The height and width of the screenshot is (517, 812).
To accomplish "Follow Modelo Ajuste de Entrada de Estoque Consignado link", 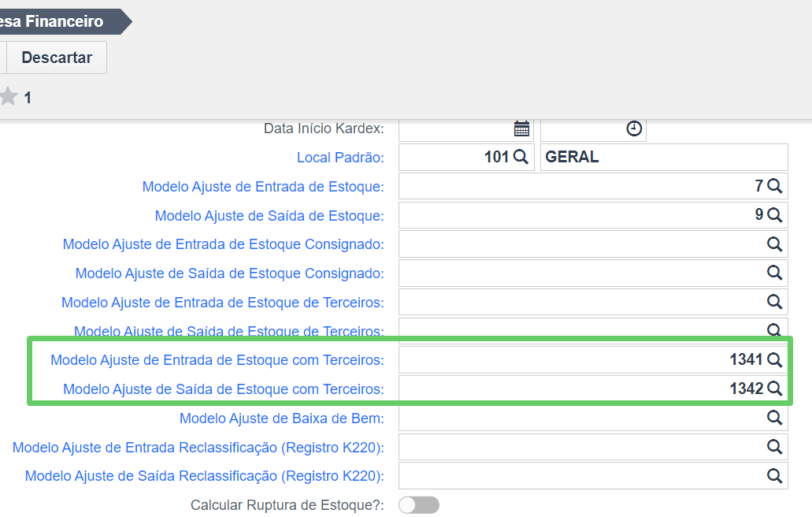I will click(223, 244).
